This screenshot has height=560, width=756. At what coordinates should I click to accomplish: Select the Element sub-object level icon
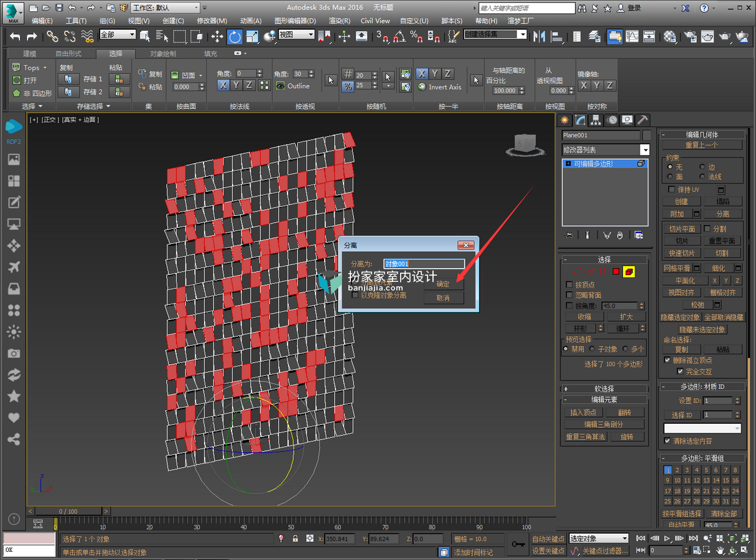tap(629, 272)
